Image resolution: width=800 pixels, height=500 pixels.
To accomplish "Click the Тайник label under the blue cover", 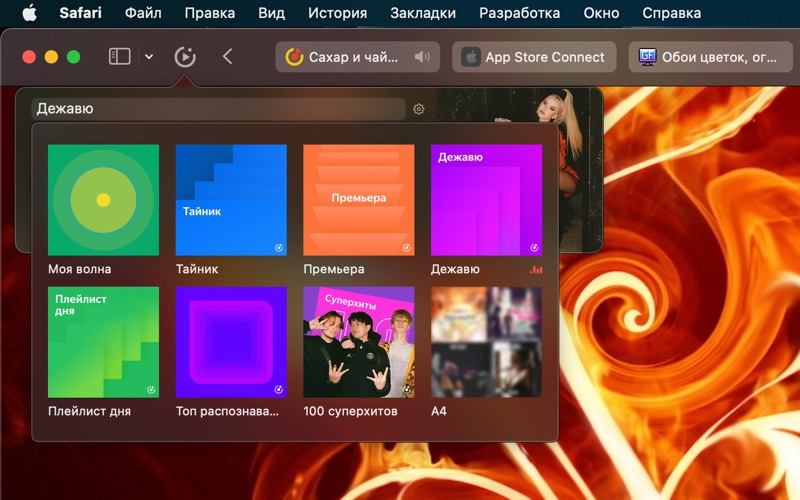I will click(197, 269).
